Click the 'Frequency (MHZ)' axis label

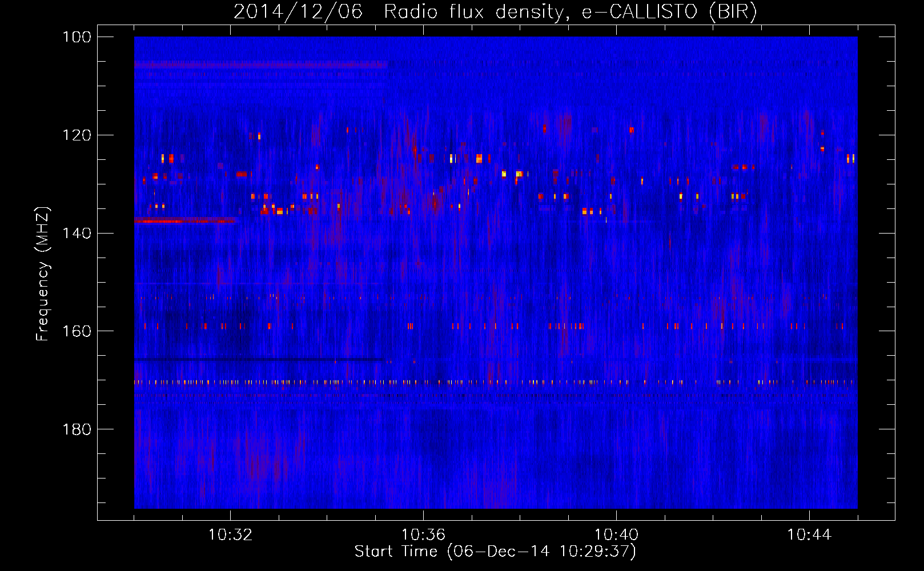pos(42,274)
